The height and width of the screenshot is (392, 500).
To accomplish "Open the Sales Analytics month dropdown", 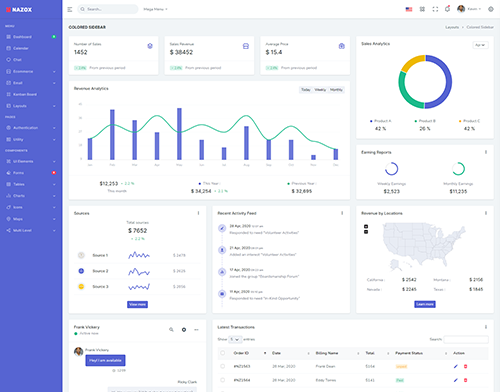I will (x=480, y=45).
